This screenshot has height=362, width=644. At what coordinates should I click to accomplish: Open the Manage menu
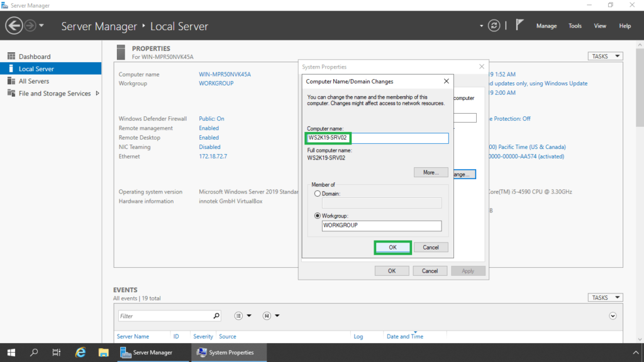547,26
